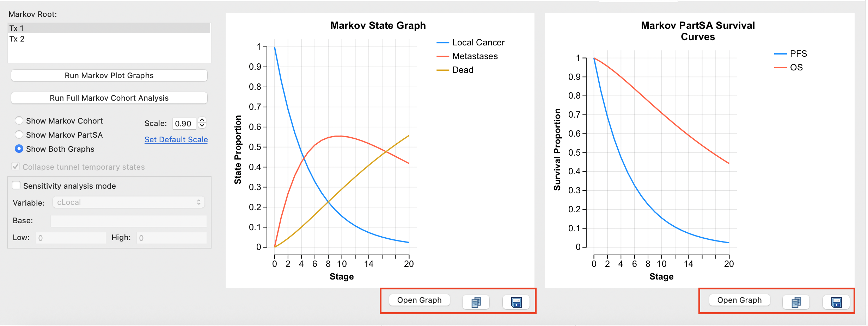Click the Scale value input field
The width and height of the screenshot is (868, 326).
(x=184, y=124)
